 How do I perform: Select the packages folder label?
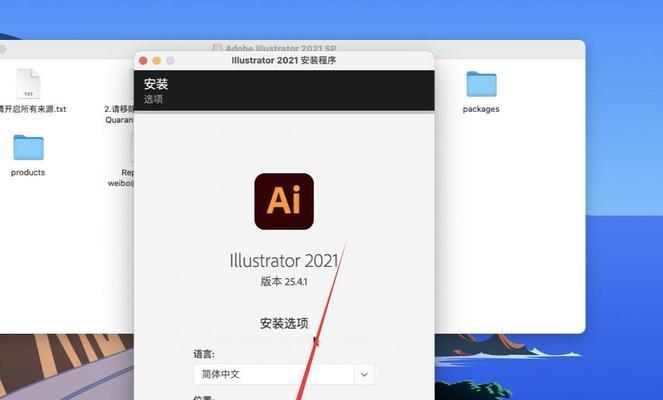click(481, 109)
